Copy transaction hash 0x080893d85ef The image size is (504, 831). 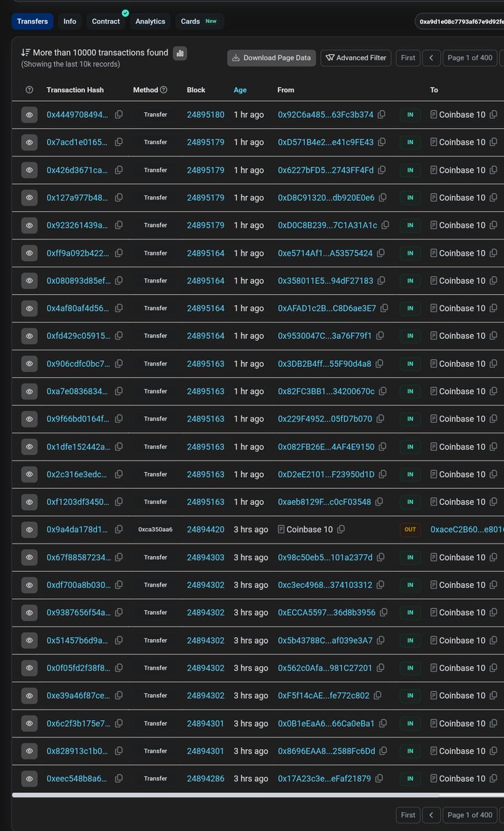(118, 280)
